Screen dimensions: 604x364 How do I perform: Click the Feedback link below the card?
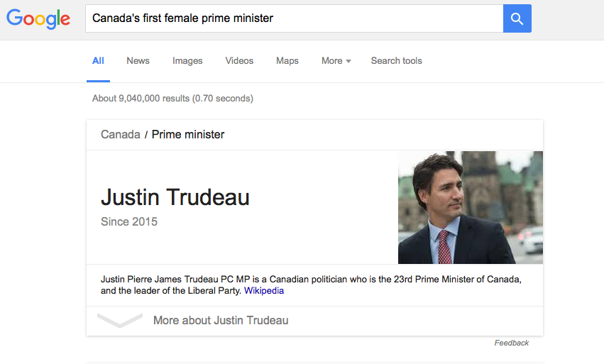[x=512, y=343]
